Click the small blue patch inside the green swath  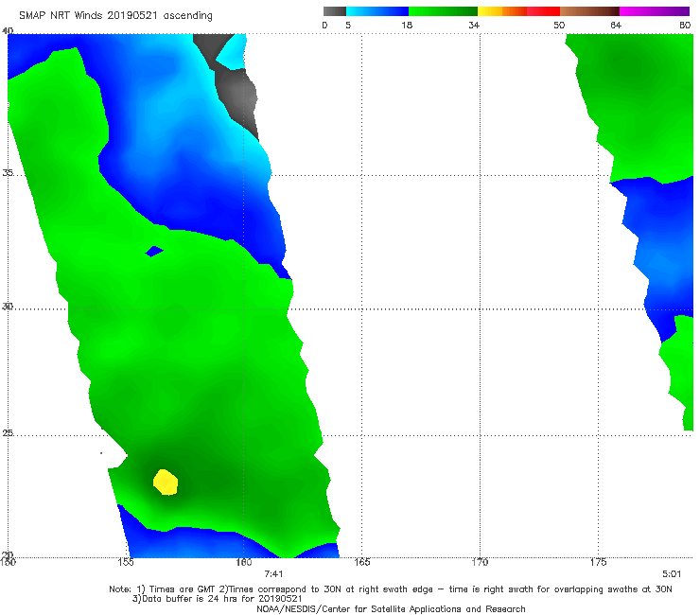(x=154, y=251)
